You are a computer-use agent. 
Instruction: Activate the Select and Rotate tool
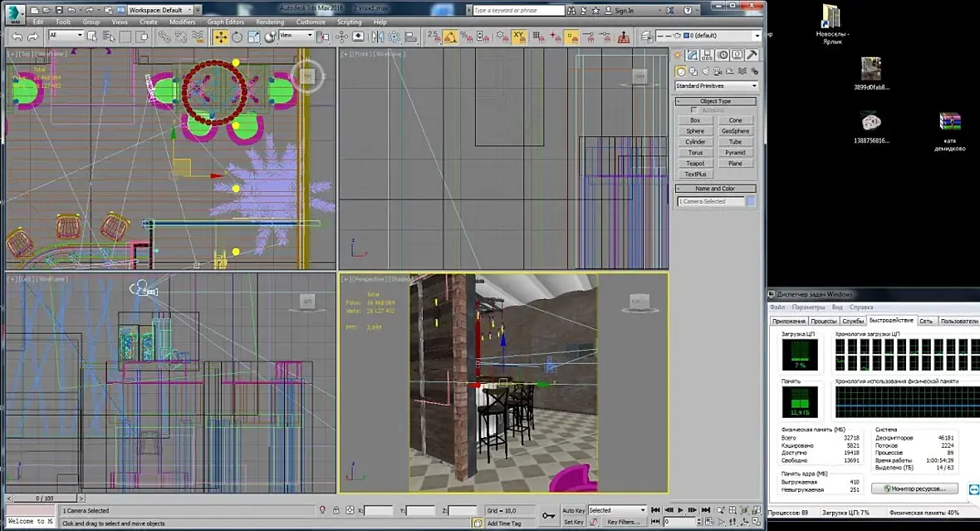(x=238, y=37)
